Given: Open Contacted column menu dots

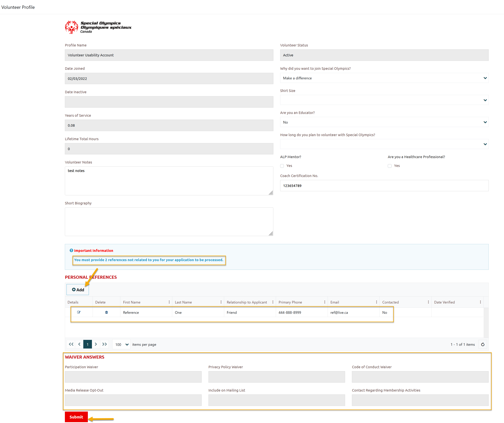Looking at the screenshot, I should pos(428,302).
